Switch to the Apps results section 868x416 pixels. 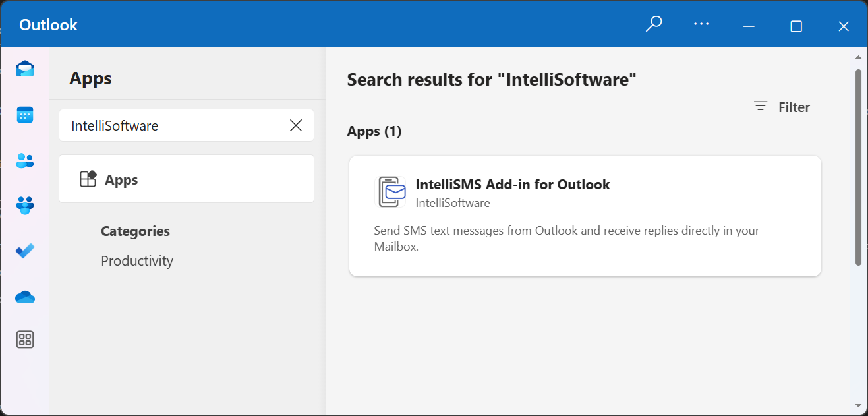tap(374, 131)
